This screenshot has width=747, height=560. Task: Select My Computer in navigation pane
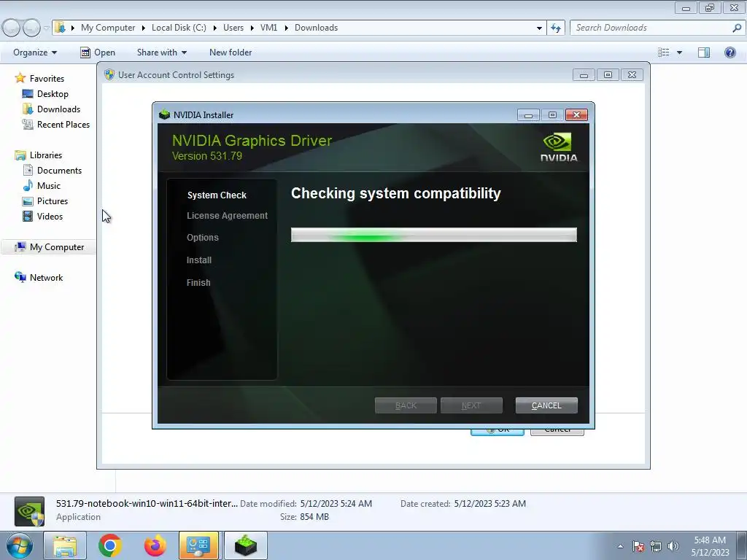click(57, 247)
